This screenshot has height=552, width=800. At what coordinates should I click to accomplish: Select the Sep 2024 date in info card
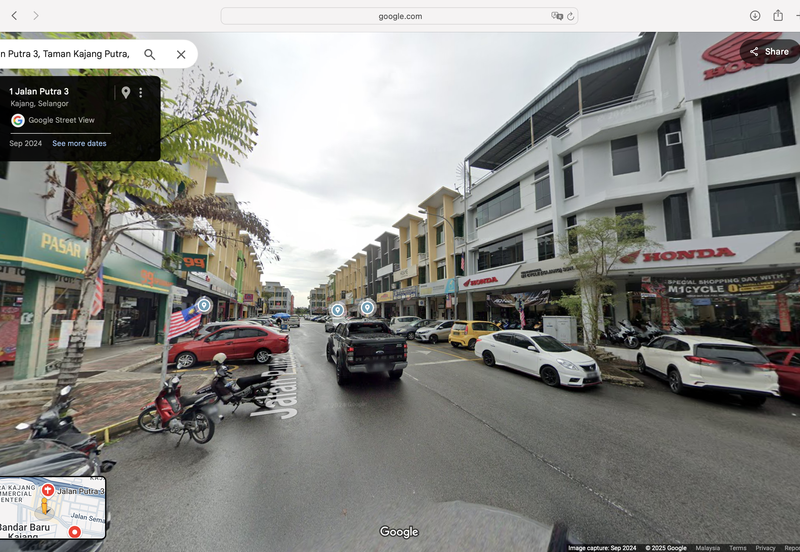click(26, 143)
